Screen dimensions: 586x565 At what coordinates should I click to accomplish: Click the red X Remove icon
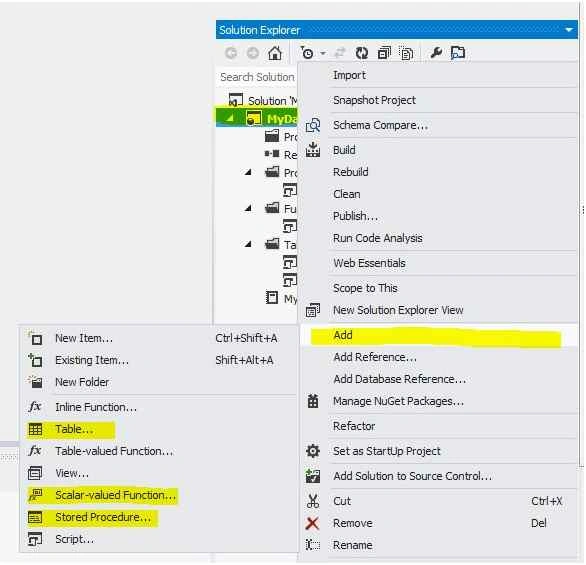pos(312,524)
